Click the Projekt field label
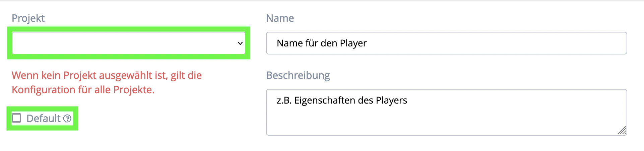This screenshot has width=644, height=151. [x=28, y=18]
